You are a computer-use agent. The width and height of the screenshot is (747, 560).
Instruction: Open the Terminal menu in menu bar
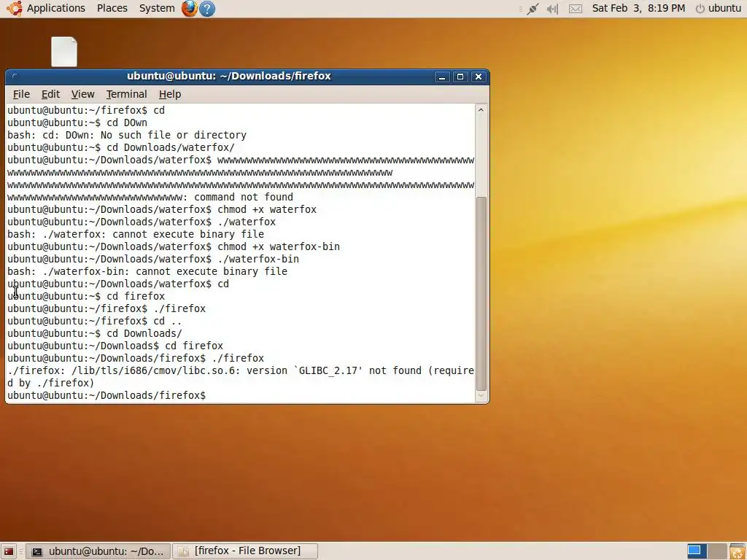tap(126, 94)
